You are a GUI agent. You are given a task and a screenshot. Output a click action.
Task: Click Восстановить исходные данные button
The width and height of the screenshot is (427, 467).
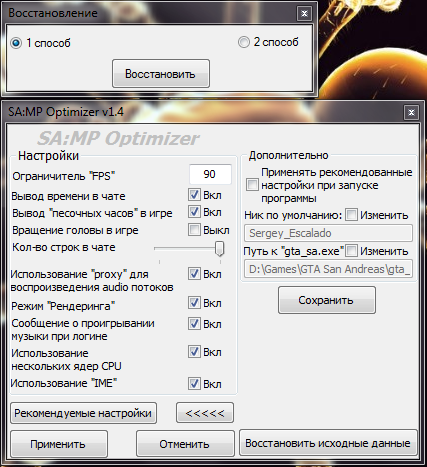328,443
